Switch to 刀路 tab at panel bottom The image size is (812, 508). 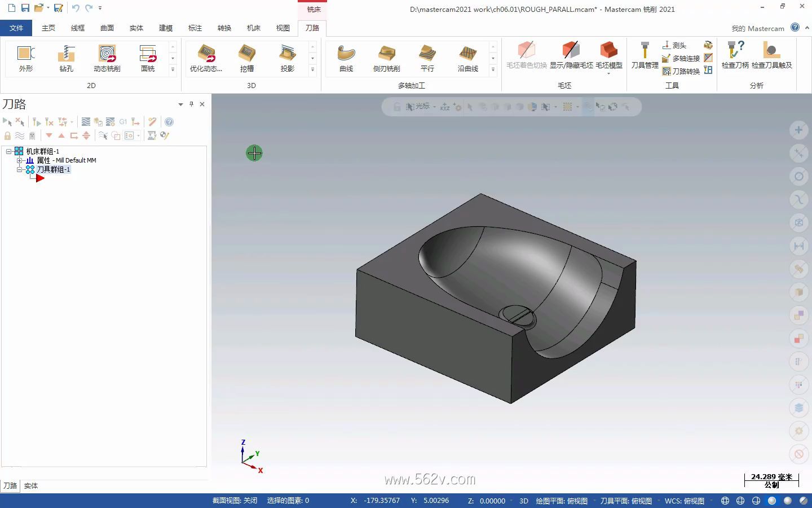pyautogui.click(x=10, y=485)
